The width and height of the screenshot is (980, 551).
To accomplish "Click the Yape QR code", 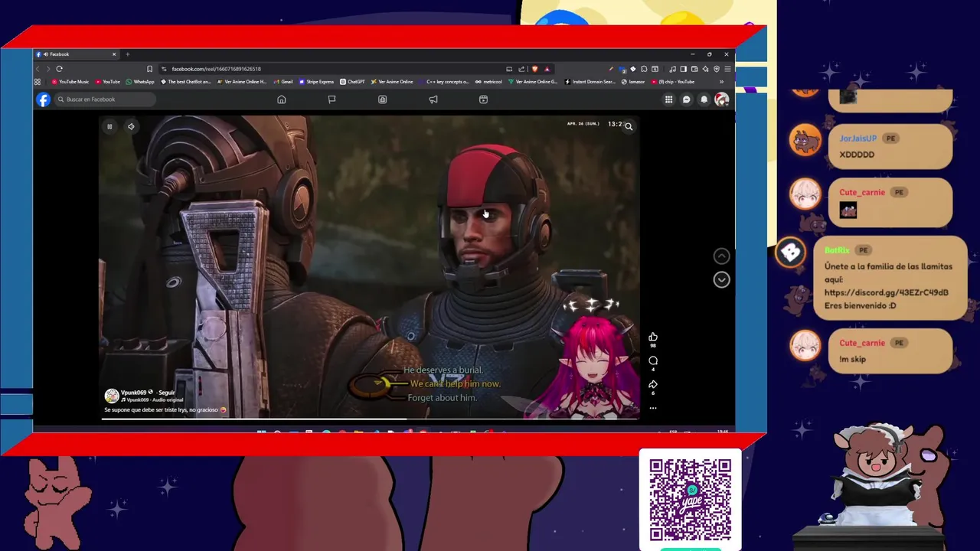I will (691, 500).
